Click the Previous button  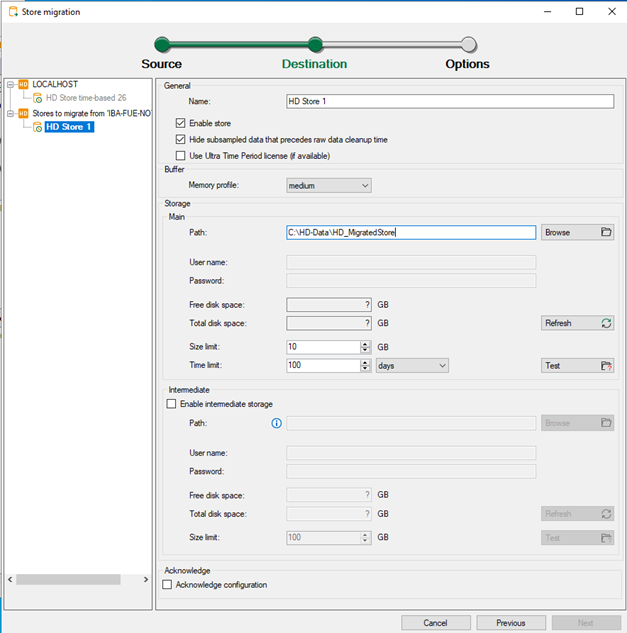coord(510,622)
